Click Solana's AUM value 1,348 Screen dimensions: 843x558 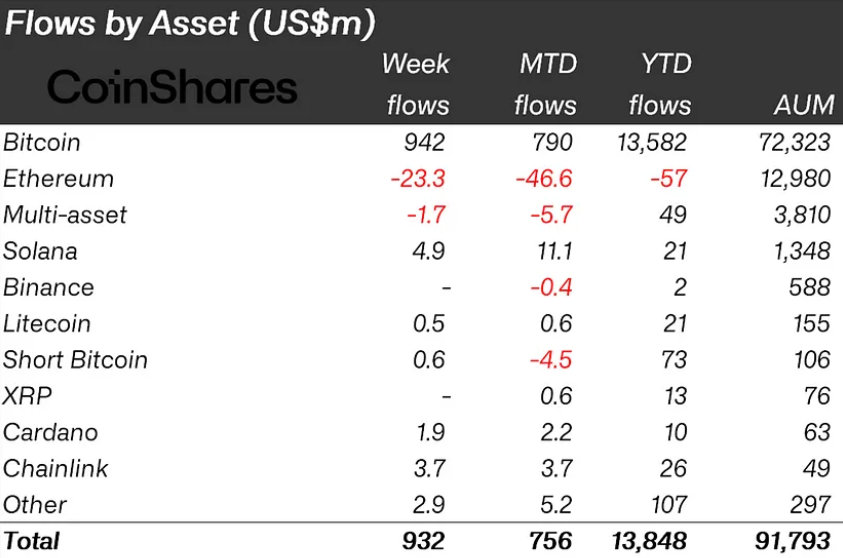802,251
